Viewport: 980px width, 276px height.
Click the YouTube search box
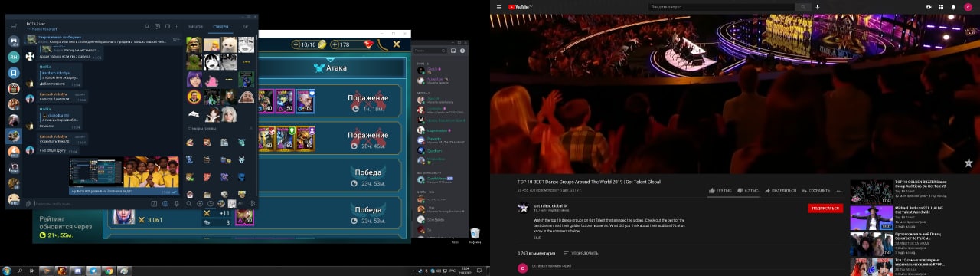click(721, 7)
